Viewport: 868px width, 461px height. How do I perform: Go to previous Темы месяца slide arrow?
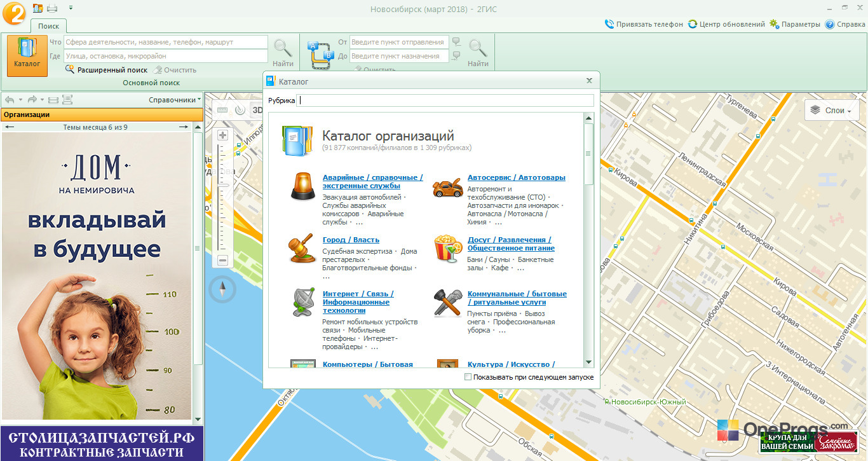pos(10,127)
